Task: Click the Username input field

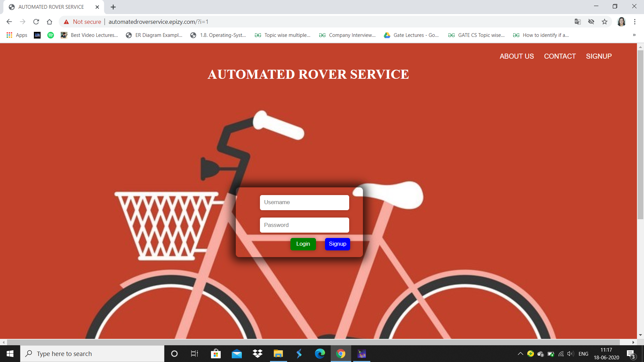Action: (304, 202)
